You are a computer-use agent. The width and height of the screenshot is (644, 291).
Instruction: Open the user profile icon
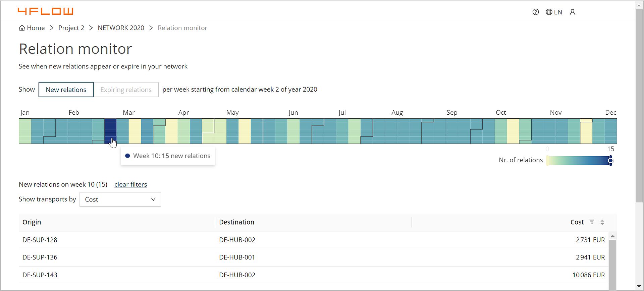click(573, 12)
